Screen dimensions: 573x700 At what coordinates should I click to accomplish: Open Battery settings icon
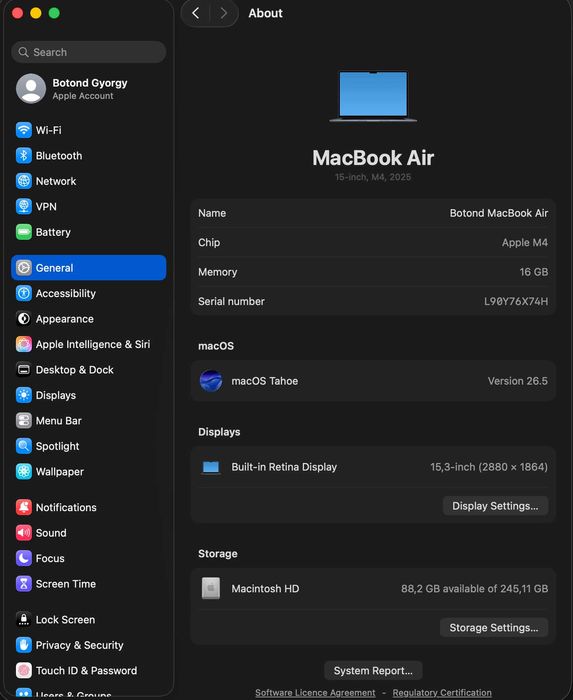point(24,232)
